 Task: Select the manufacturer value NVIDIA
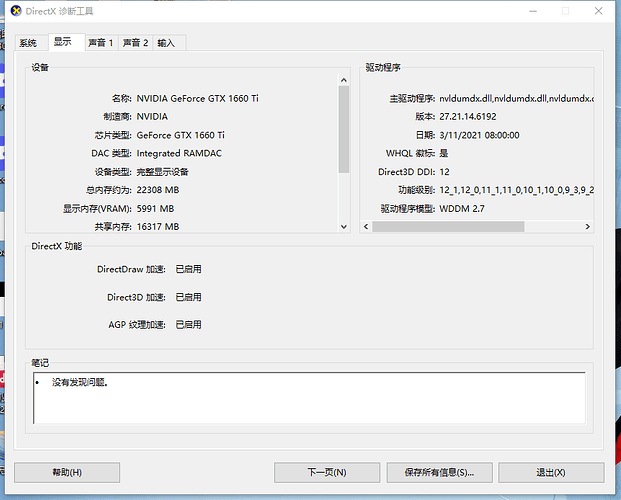tap(152, 116)
